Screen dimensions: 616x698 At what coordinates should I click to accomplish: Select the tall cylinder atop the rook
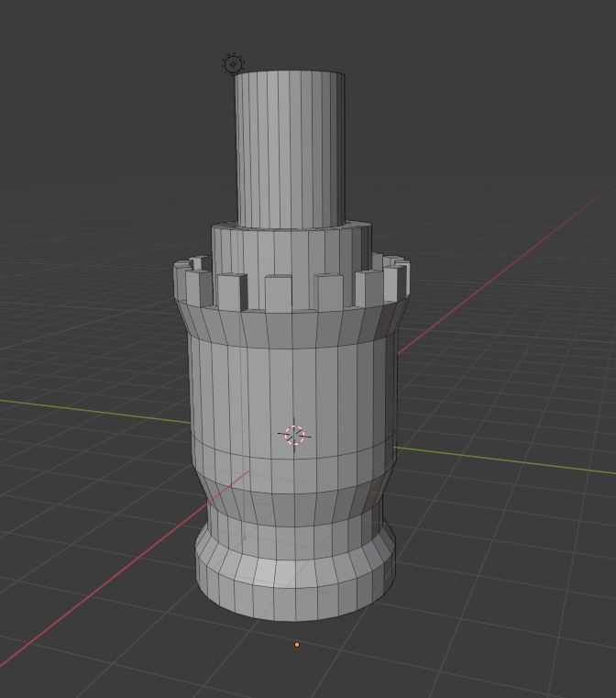pyautogui.click(x=291, y=150)
